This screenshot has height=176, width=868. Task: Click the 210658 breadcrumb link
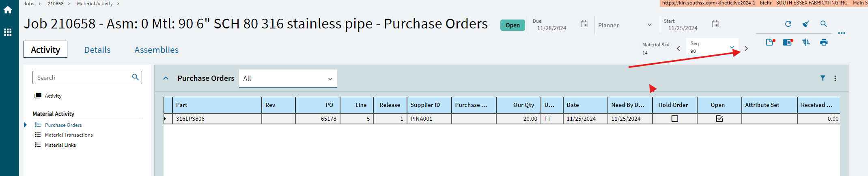(55, 4)
